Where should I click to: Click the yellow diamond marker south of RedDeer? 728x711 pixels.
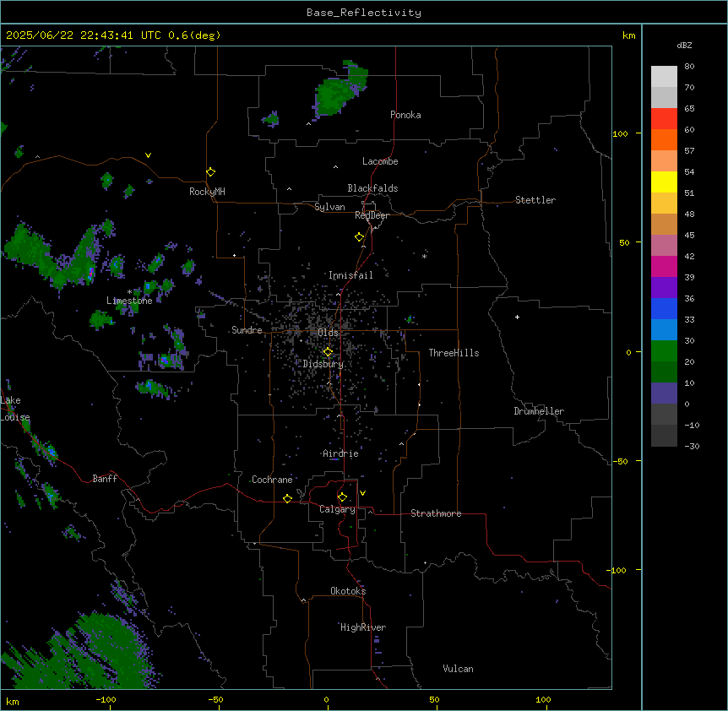pyautogui.click(x=359, y=237)
